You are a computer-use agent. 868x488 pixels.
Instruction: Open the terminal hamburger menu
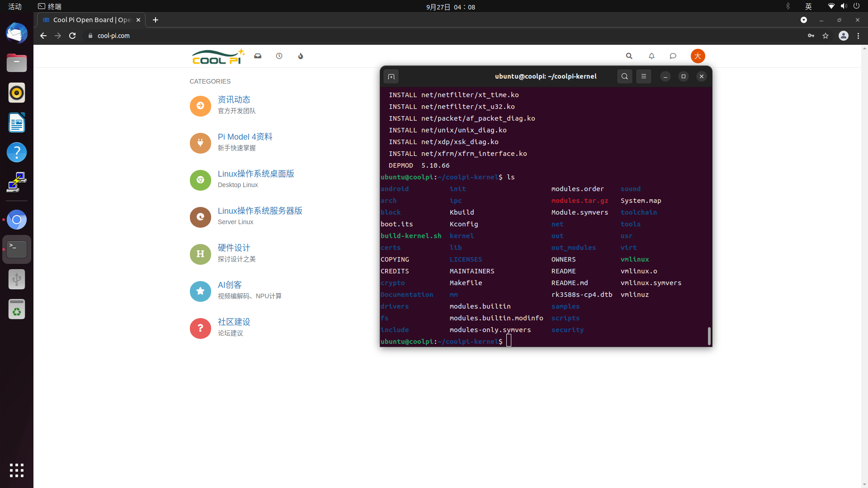644,76
